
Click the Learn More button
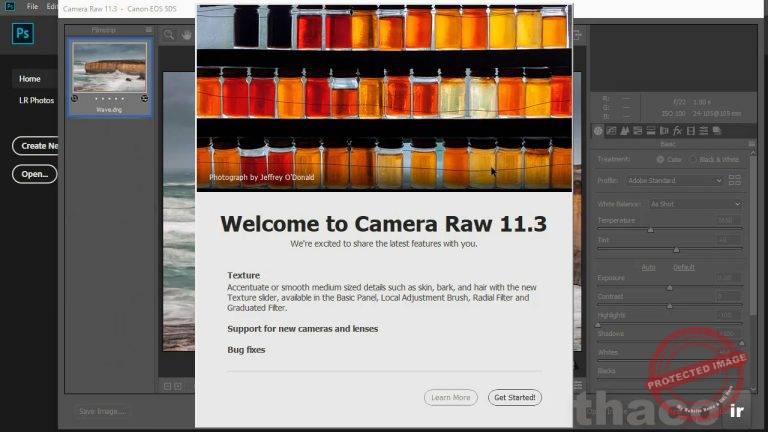(x=450, y=397)
